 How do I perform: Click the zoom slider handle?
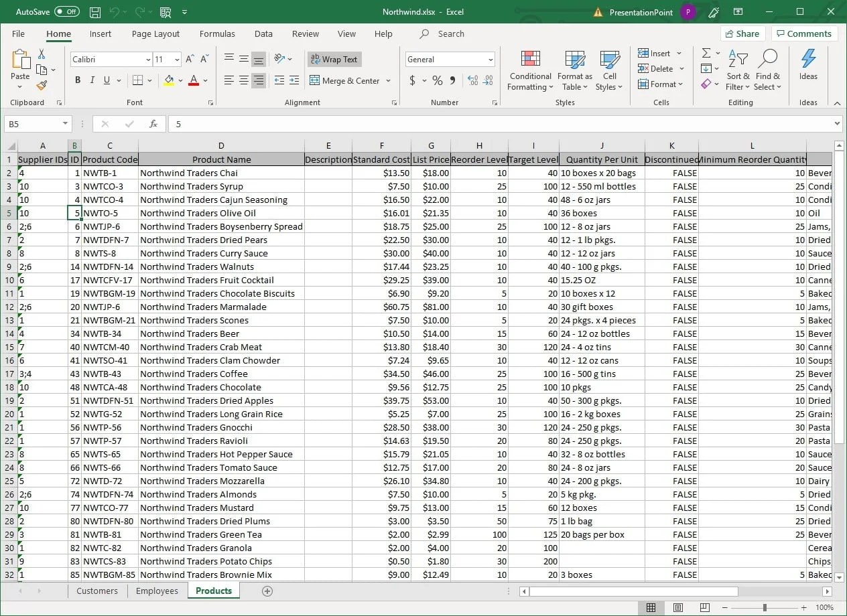[765, 607]
